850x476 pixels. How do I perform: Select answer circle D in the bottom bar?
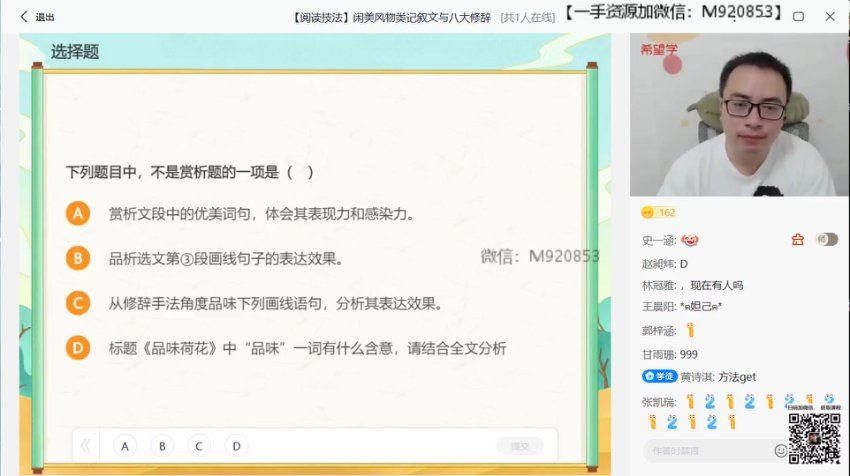click(236, 446)
